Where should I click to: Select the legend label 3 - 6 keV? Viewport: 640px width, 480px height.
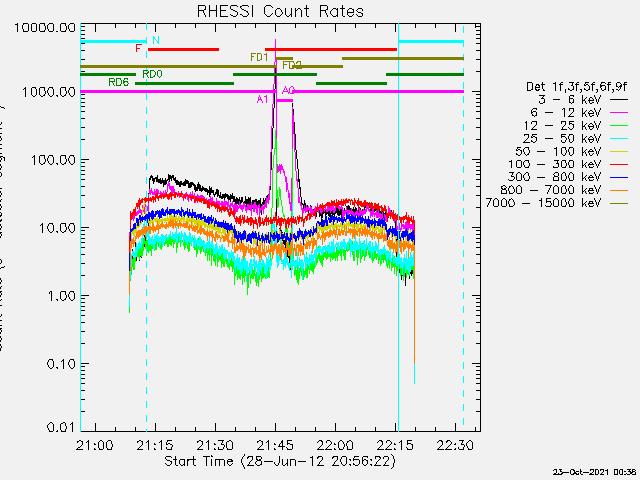point(570,100)
